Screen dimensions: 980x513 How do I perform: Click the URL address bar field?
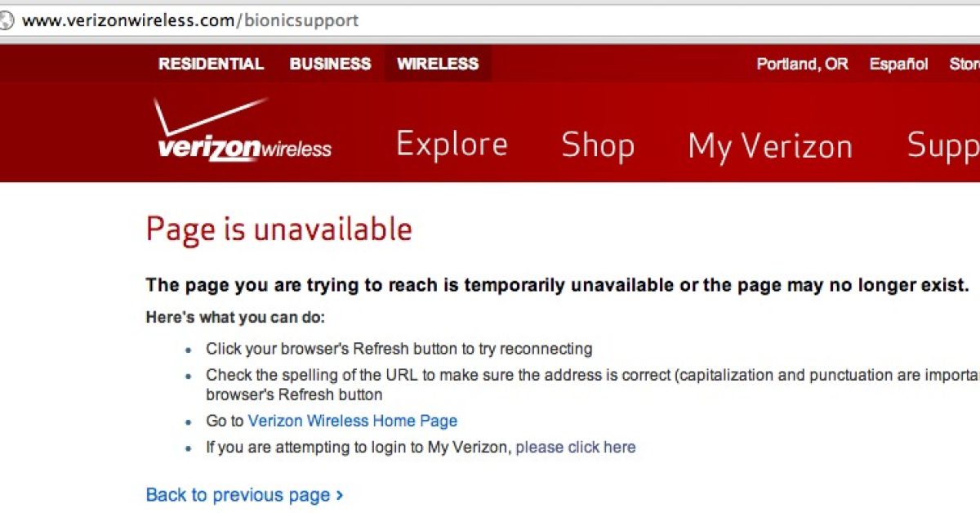tap(490, 20)
